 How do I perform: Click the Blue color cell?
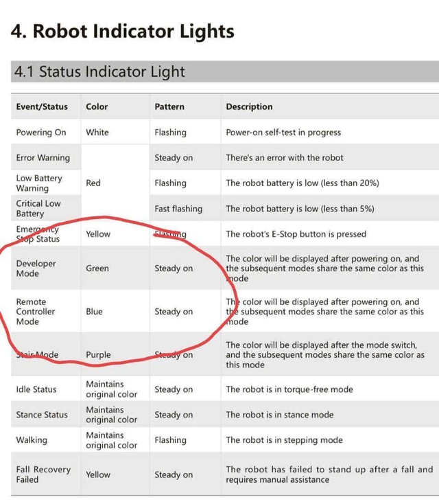(x=94, y=312)
